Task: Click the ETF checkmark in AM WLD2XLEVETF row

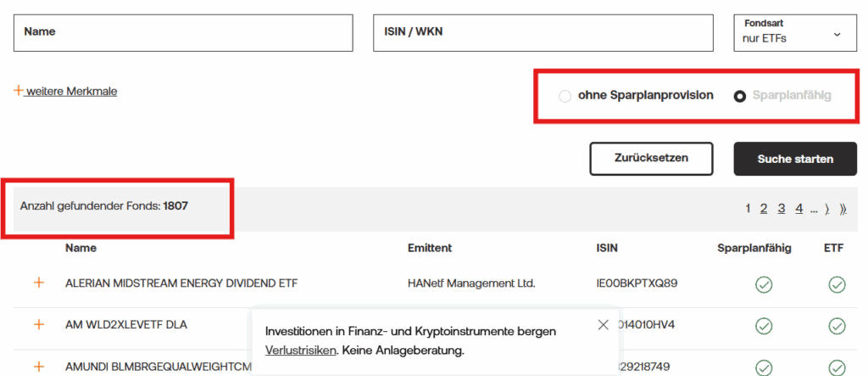Action: 837,325
